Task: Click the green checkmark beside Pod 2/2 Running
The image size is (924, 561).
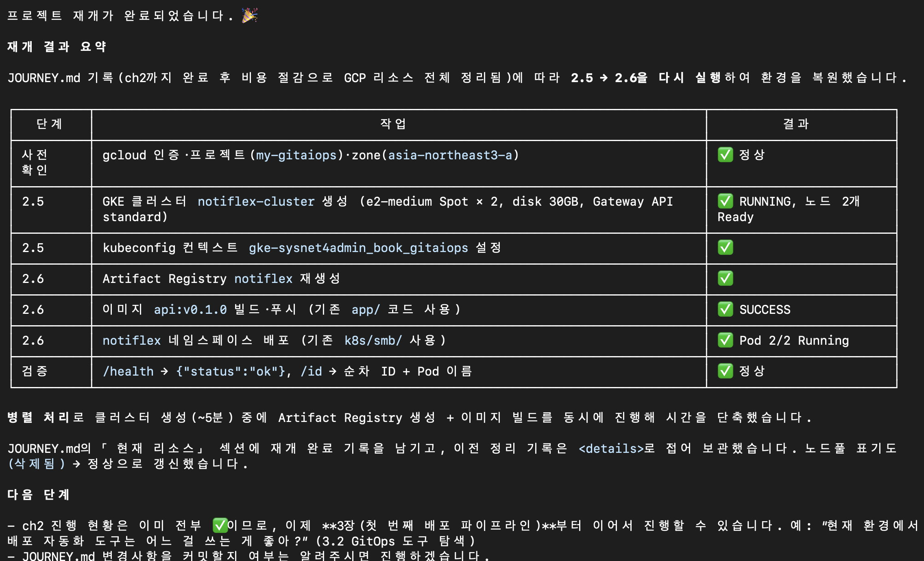Action: [x=726, y=340]
